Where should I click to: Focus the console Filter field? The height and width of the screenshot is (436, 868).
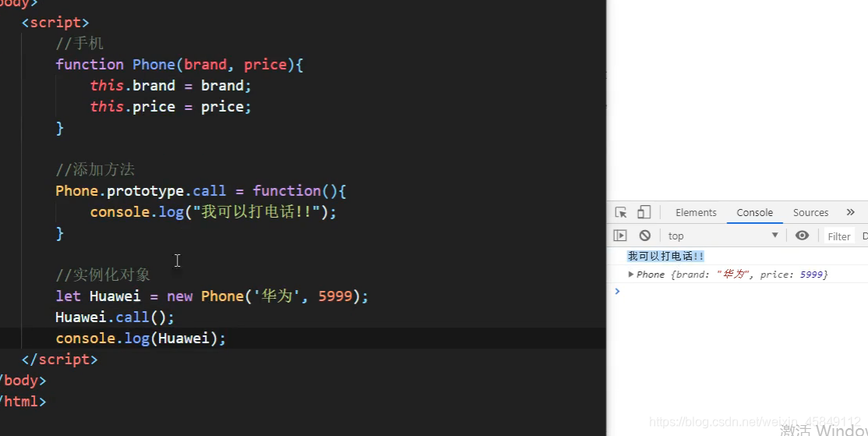pos(839,236)
